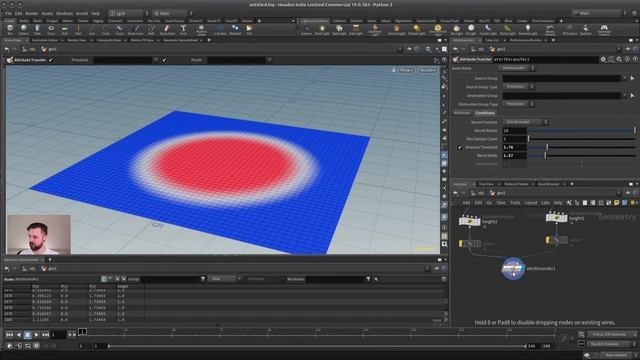Open the parameter pane gear menu icon
This screenshot has height=360, width=640.
click(603, 60)
